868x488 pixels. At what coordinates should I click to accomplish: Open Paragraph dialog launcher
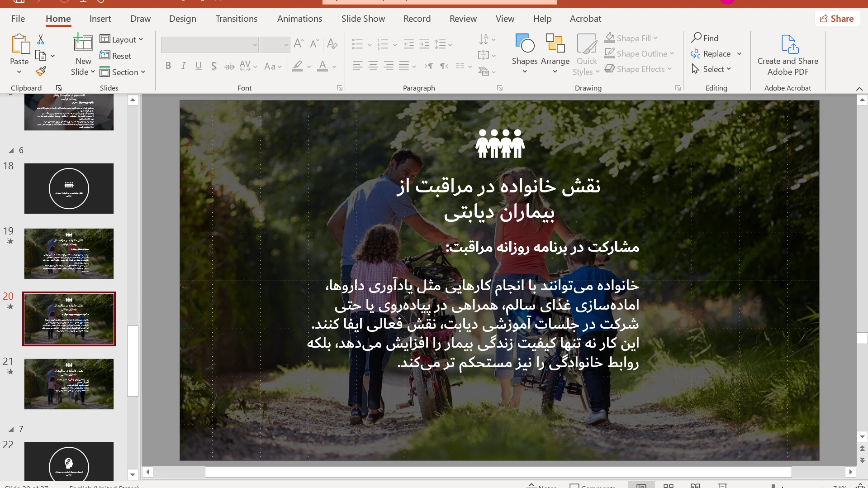(x=500, y=88)
